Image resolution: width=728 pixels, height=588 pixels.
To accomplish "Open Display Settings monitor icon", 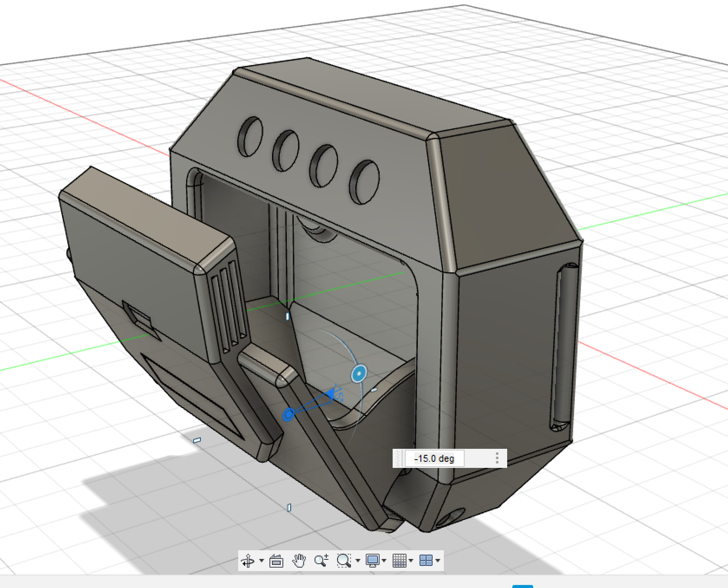I will tap(372, 561).
